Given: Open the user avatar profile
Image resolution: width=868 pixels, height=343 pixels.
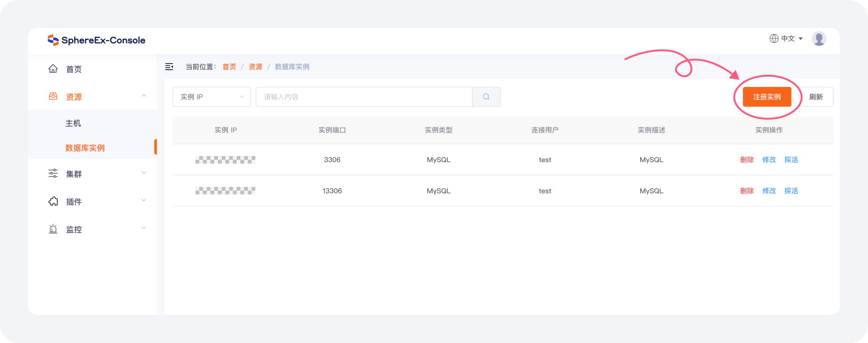Looking at the screenshot, I should 819,39.
